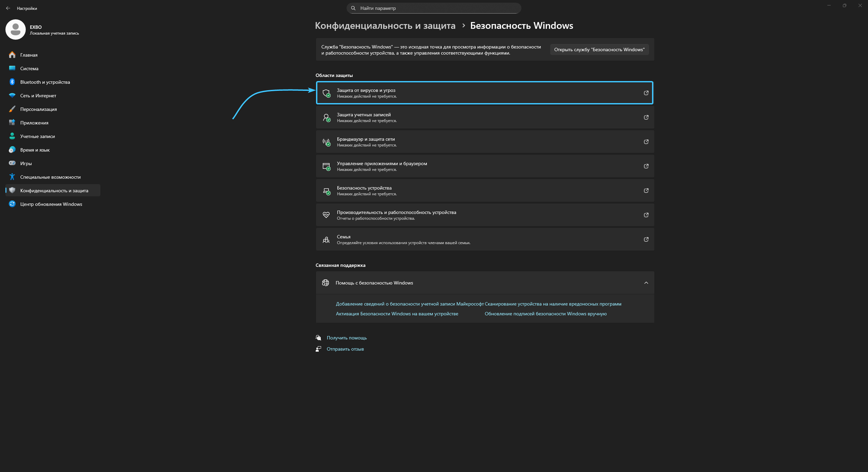Click the app and browser control icon
This screenshot has width=868, height=472.
click(326, 166)
